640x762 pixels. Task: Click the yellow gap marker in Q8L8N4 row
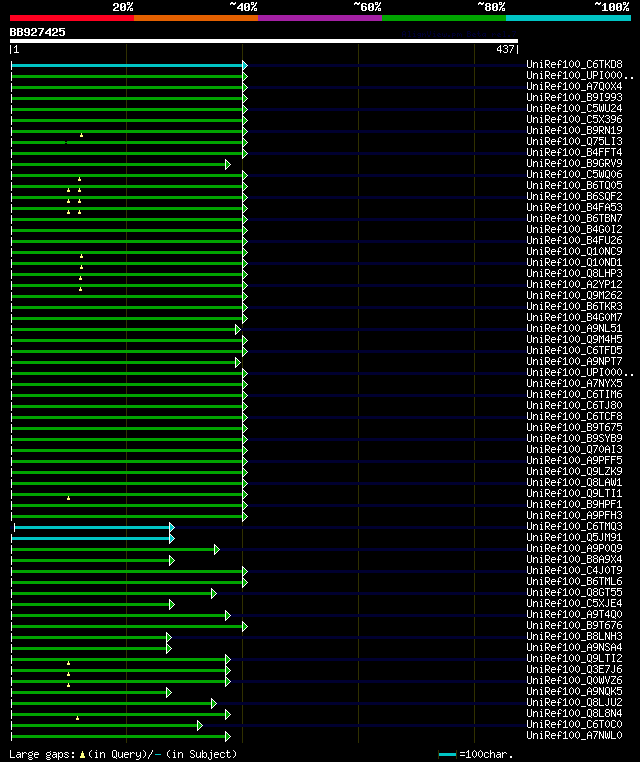tap(77, 718)
